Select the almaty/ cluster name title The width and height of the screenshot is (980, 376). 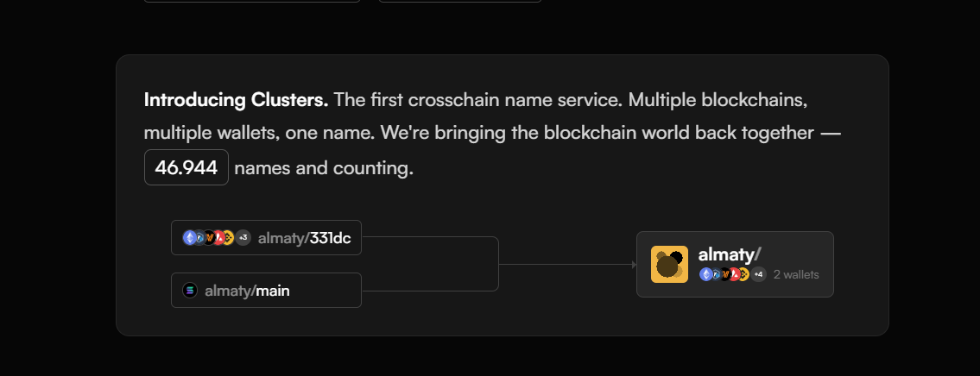729,254
